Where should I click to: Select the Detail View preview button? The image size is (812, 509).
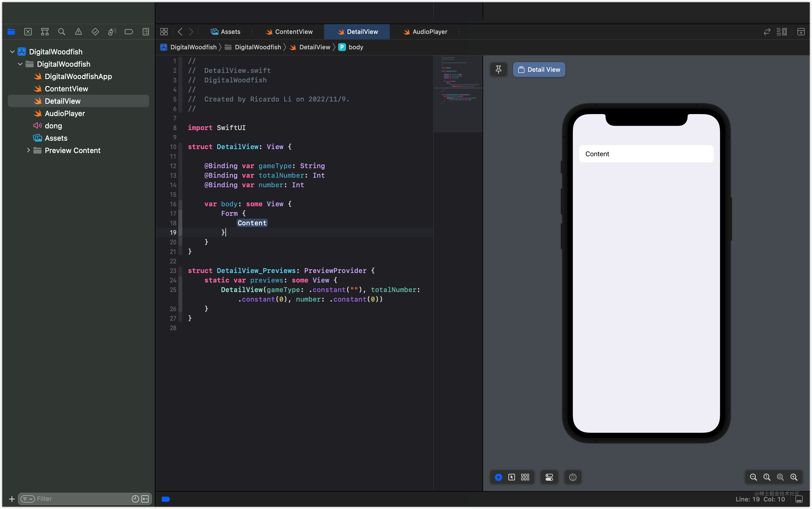pyautogui.click(x=539, y=70)
